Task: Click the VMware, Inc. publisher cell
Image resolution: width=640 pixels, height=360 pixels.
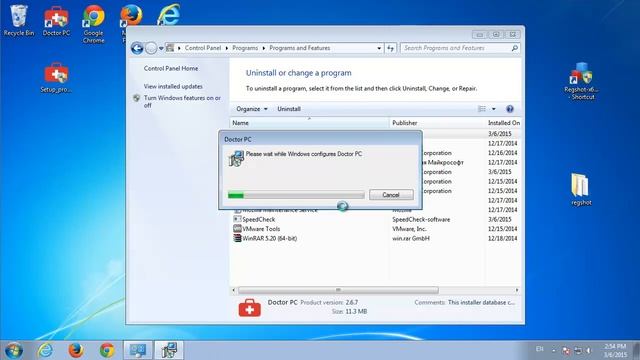Action: coord(409,229)
